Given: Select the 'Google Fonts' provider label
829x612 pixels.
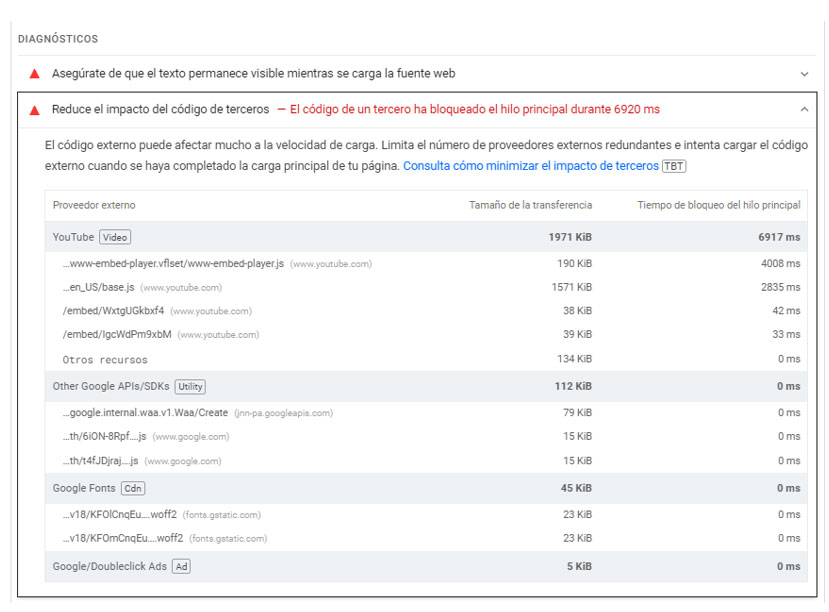Looking at the screenshot, I should pos(84,488).
